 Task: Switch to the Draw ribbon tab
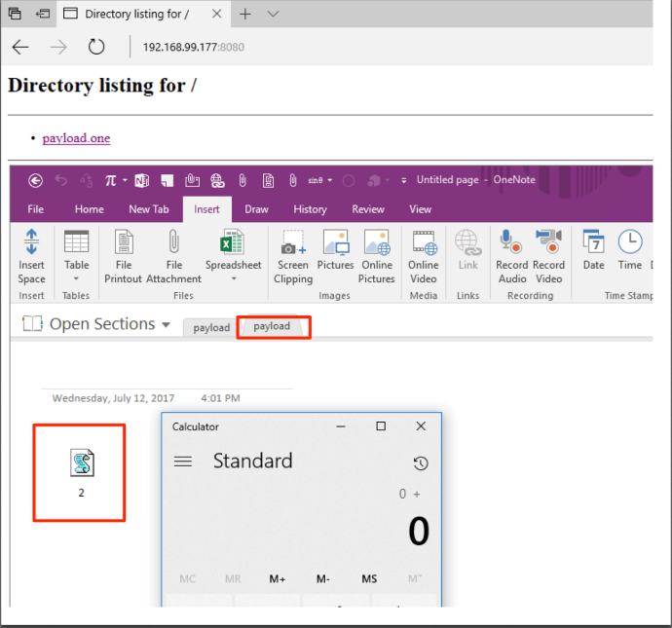pyautogui.click(x=256, y=208)
